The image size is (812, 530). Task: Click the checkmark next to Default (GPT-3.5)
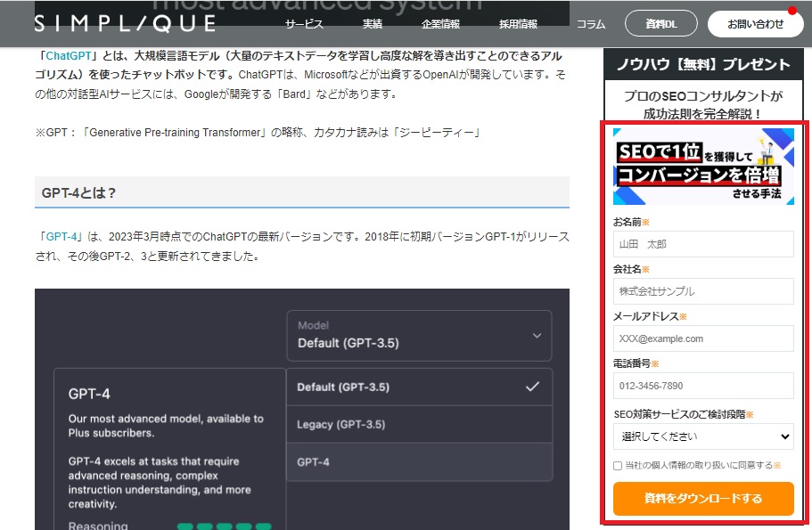(x=532, y=387)
